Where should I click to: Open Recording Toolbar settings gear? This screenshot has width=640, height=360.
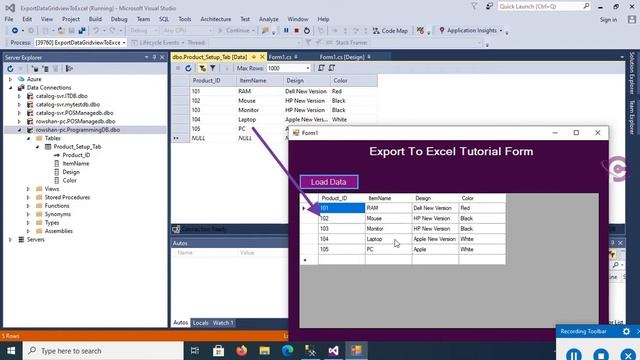[626, 331]
